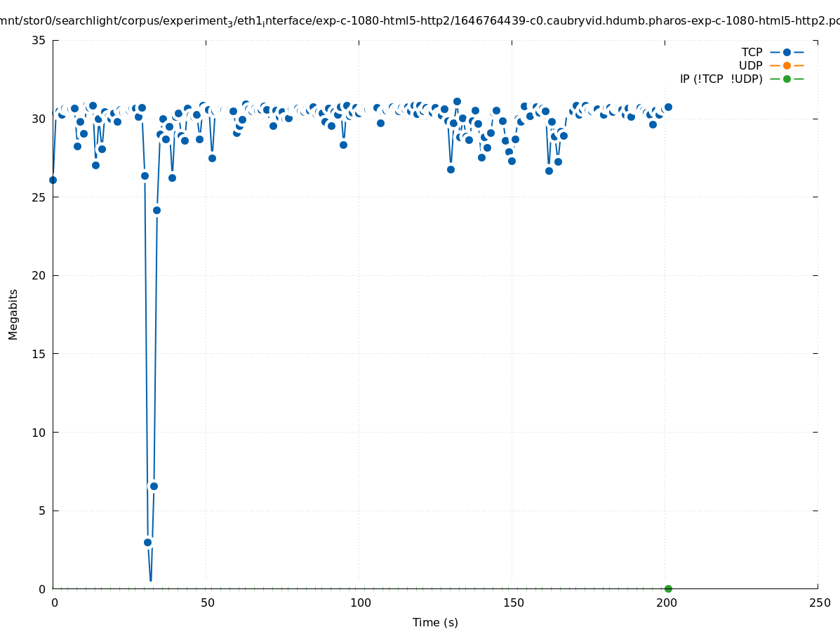Select the TCP legend label
This screenshot has width=840, height=632.
click(752, 52)
